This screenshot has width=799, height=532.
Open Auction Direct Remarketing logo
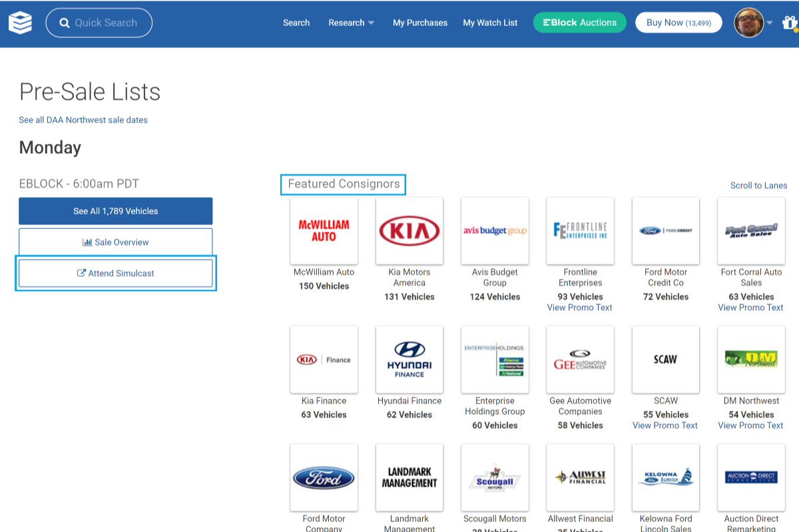(x=751, y=477)
